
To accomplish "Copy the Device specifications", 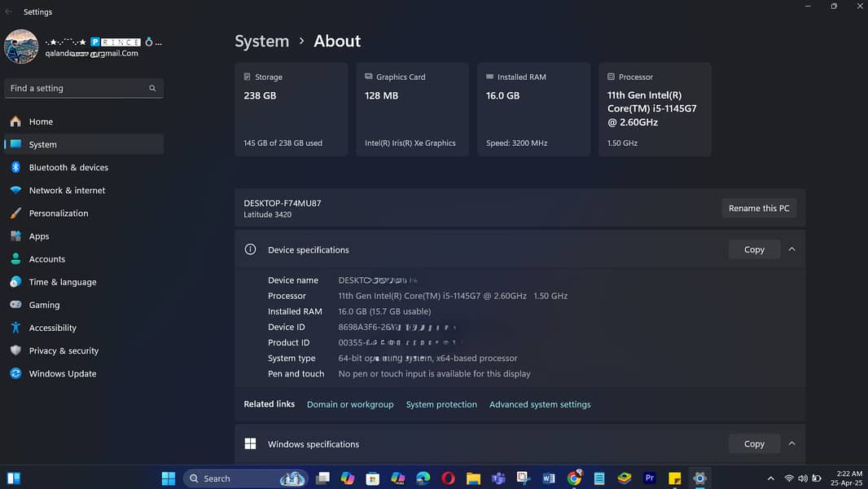I will coord(754,249).
